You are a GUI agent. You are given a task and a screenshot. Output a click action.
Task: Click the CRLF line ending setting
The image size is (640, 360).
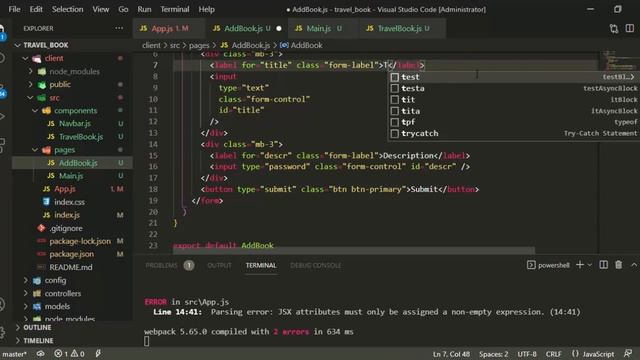click(x=553, y=354)
